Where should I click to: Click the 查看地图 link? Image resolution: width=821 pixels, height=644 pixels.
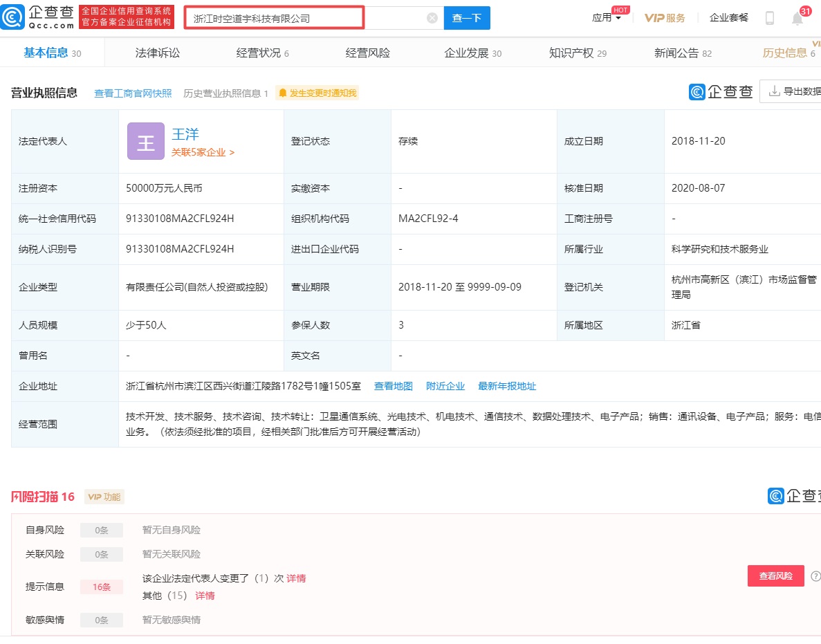tap(394, 387)
